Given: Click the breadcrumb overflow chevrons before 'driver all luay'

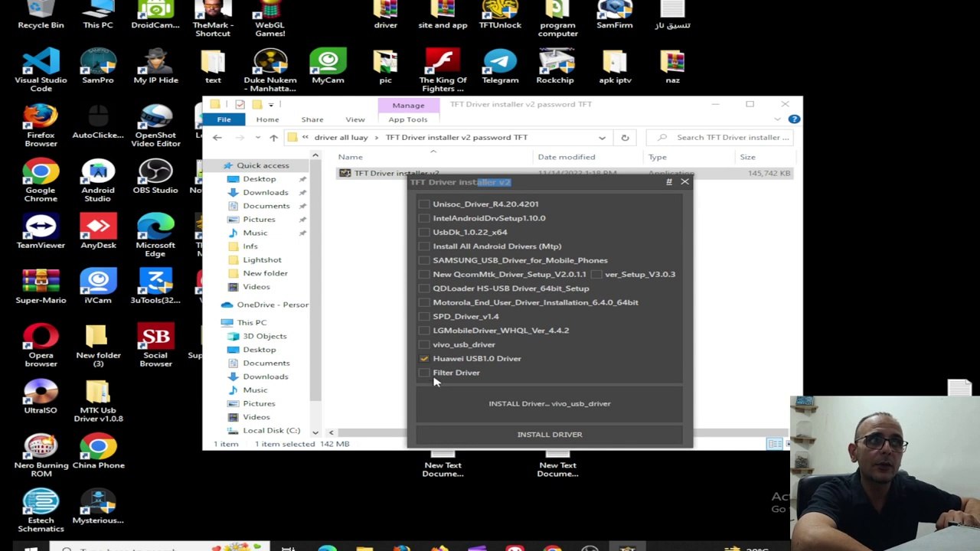Looking at the screenshot, I should tap(305, 138).
